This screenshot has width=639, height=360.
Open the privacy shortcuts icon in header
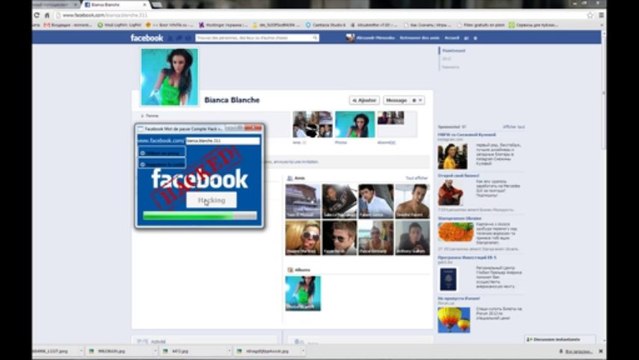point(467,38)
